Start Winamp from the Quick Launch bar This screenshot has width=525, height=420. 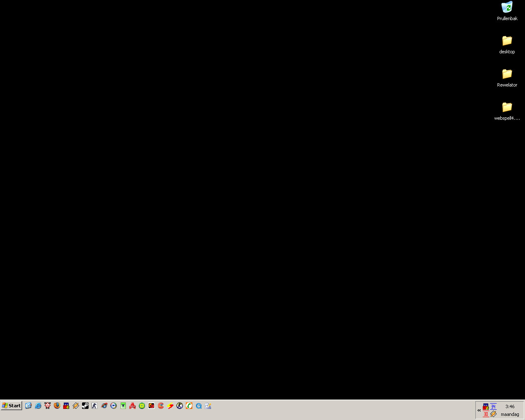(x=76, y=406)
